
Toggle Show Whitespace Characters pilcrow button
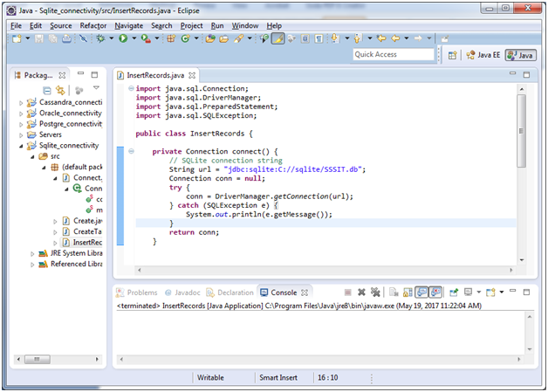pos(319,38)
